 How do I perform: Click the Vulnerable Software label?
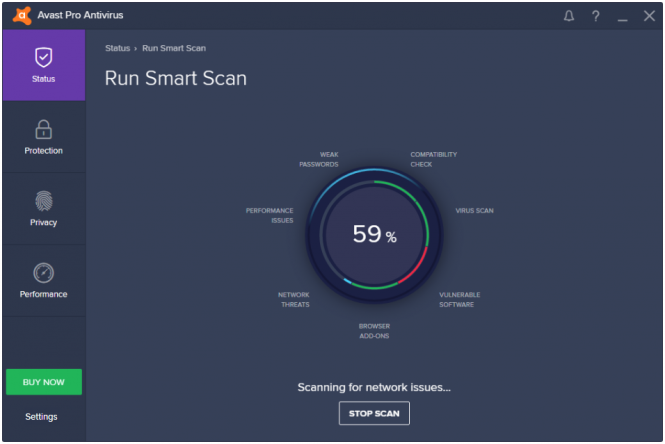point(459,299)
